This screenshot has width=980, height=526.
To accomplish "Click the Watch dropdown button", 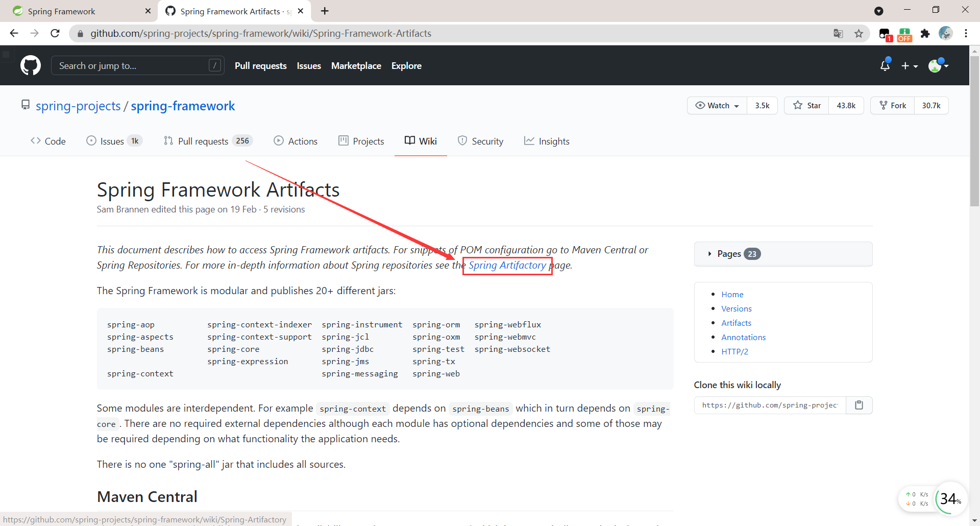I will point(717,106).
